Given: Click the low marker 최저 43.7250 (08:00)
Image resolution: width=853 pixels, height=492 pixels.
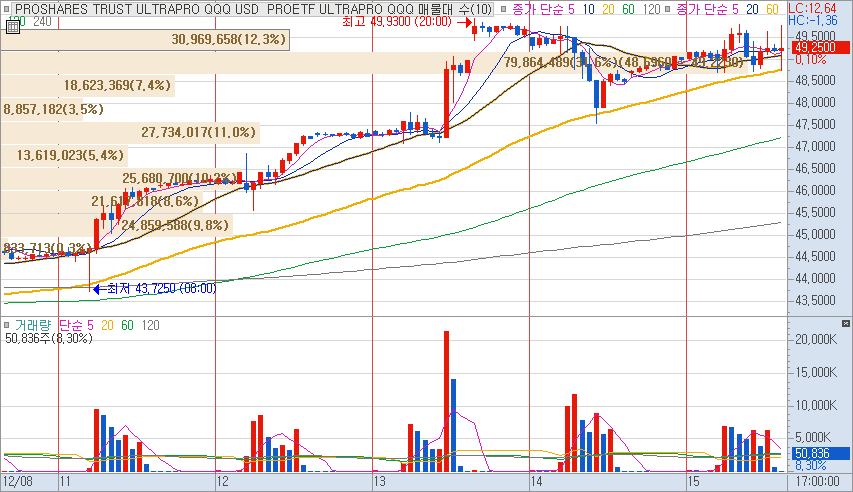Looking at the screenshot, I should 162,288.
